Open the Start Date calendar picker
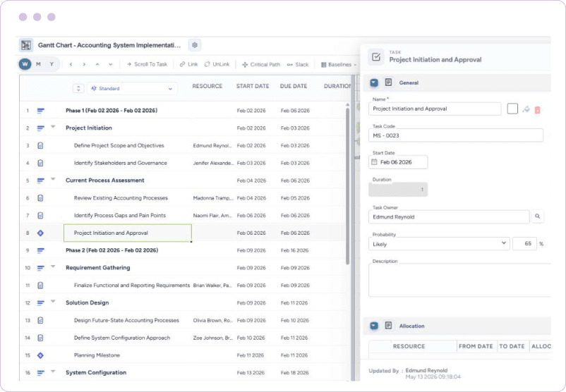 click(374, 162)
